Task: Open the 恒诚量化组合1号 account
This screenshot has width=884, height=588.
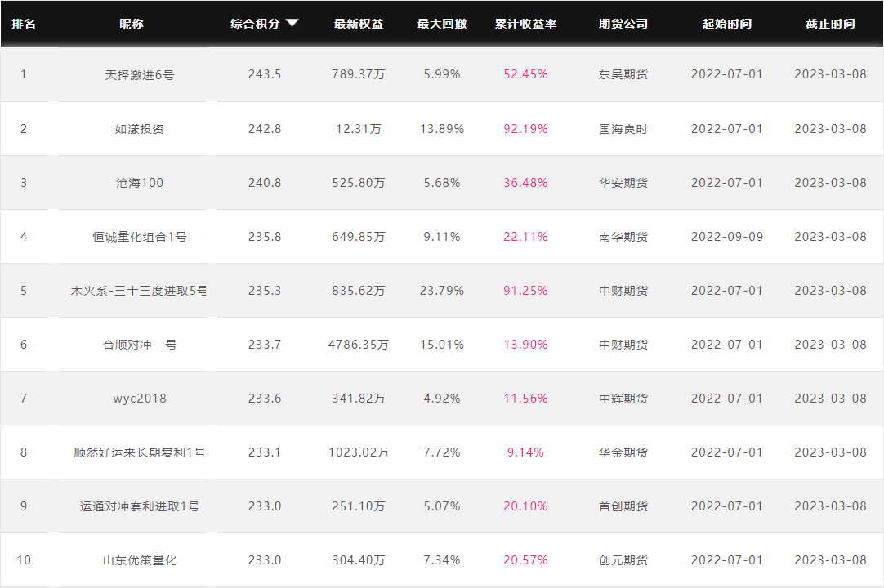Action: (x=139, y=237)
